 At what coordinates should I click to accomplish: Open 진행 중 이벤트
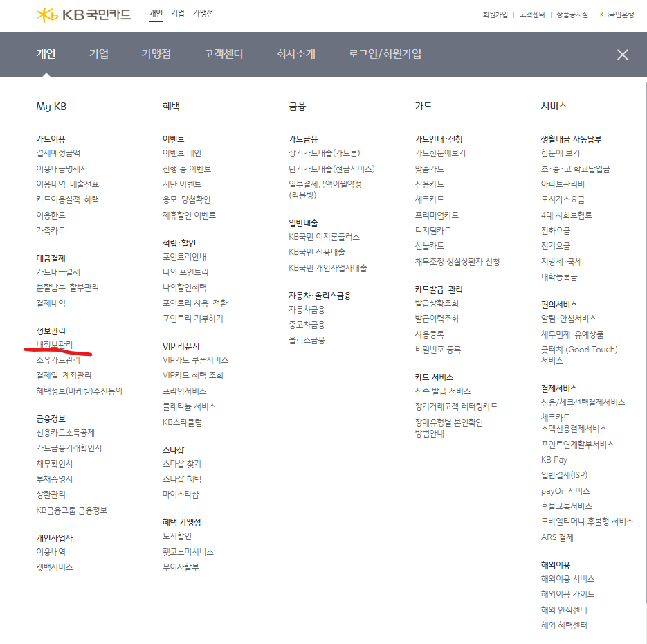point(187,169)
